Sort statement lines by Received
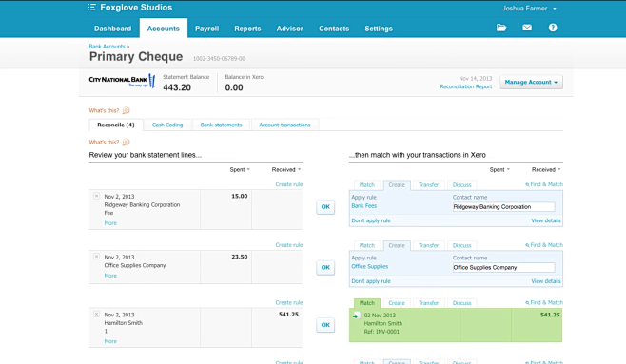Image resolution: width=626 pixels, height=364 pixels. click(x=286, y=169)
